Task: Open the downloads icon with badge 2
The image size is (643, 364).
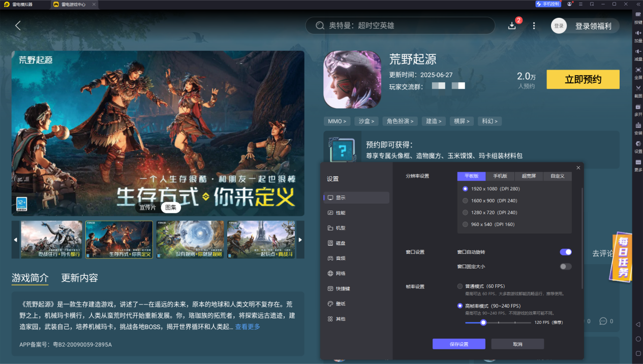Action: pos(512,25)
